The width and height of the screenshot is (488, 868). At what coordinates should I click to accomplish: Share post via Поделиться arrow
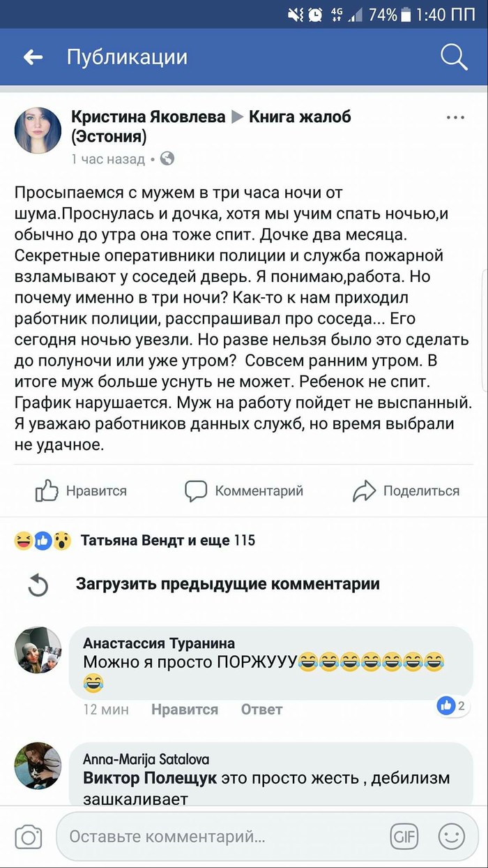click(406, 491)
